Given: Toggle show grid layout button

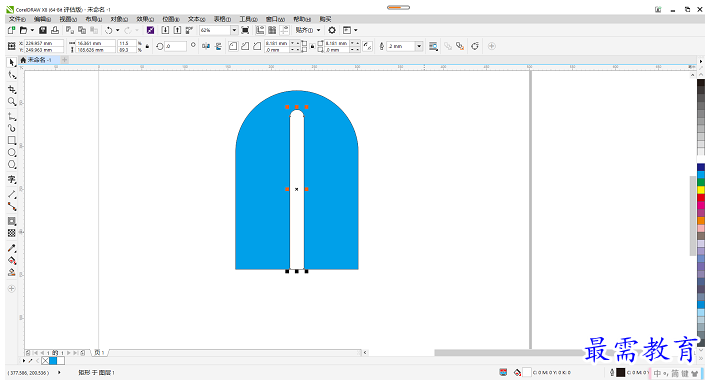Looking at the screenshot, I should pyautogui.click(x=272, y=30).
